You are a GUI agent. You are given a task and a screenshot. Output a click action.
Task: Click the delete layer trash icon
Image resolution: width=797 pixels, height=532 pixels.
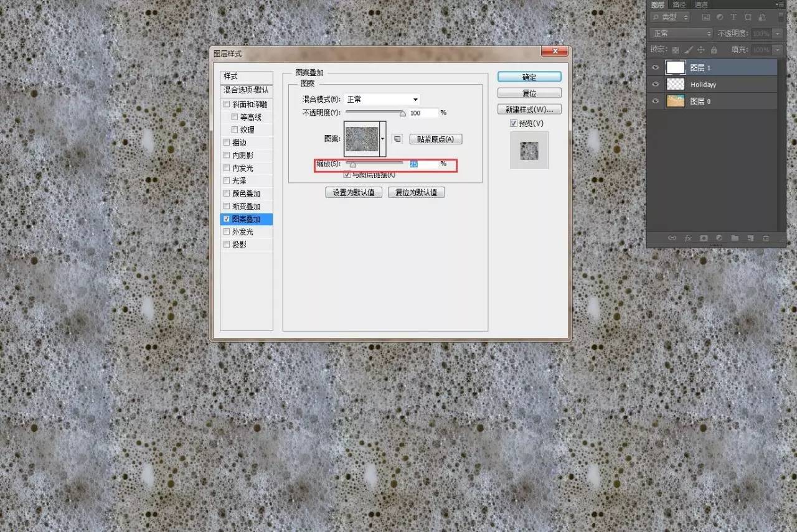(x=766, y=238)
